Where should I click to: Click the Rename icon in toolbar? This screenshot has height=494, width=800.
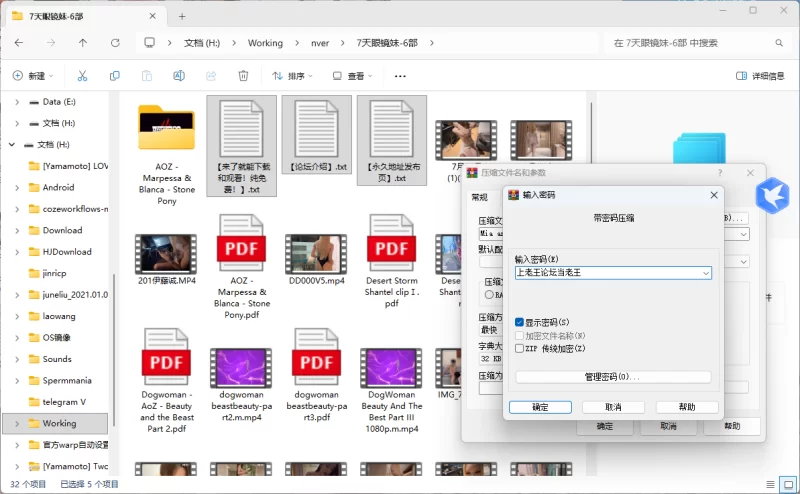point(179,76)
